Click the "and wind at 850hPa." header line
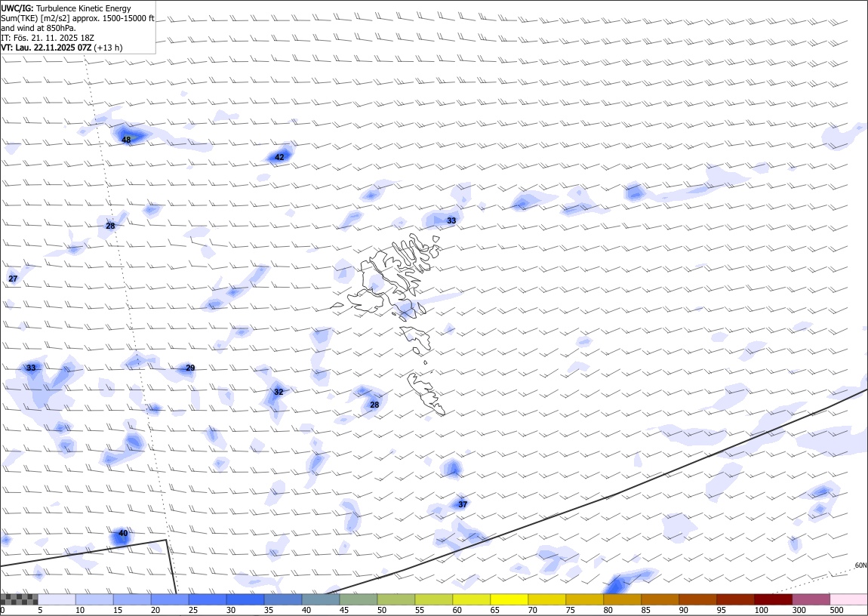Screen dimensions: 868x616 pyautogui.click(x=38, y=28)
